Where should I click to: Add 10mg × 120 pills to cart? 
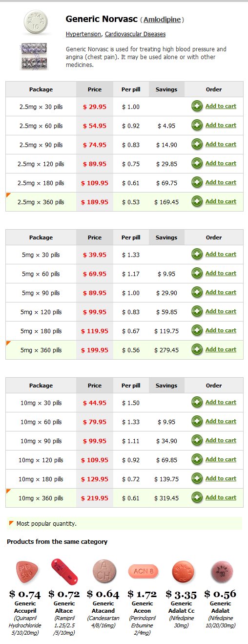click(x=221, y=459)
